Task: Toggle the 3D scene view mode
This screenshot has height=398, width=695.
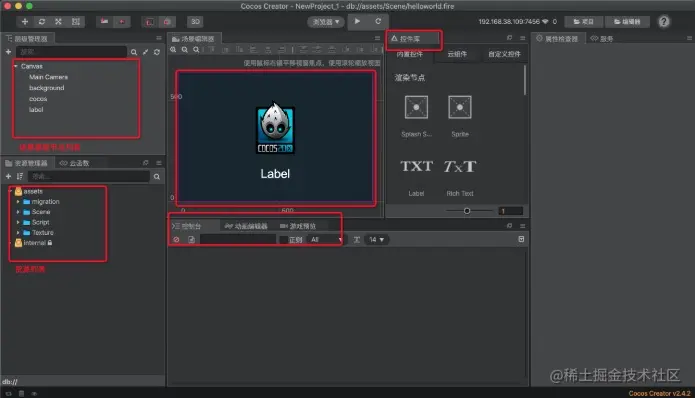Action: point(195,22)
